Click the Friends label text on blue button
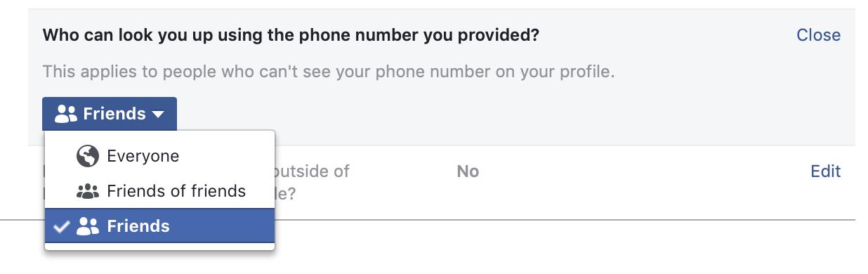Screen dimensions: 868x274 tap(114, 114)
